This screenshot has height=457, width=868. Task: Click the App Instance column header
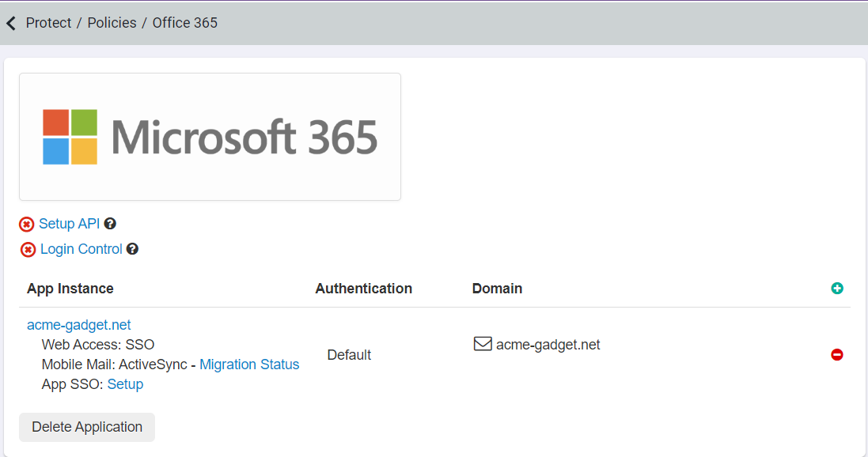point(70,289)
